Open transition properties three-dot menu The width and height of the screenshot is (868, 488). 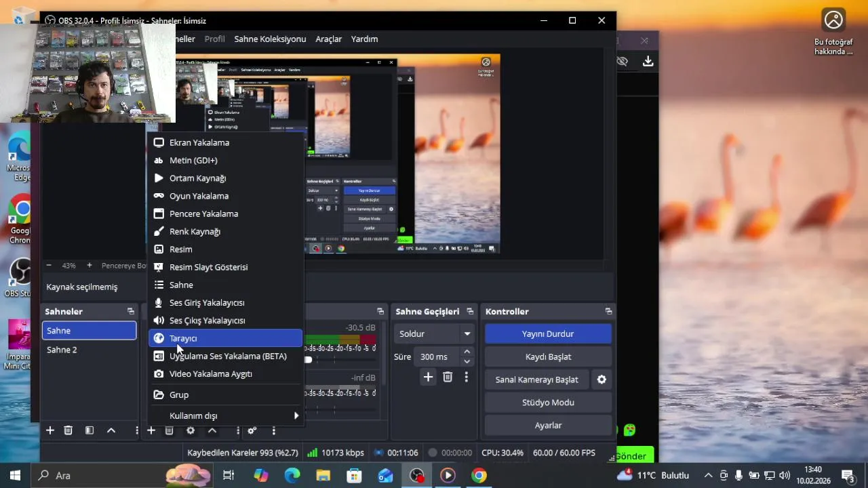point(466,377)
